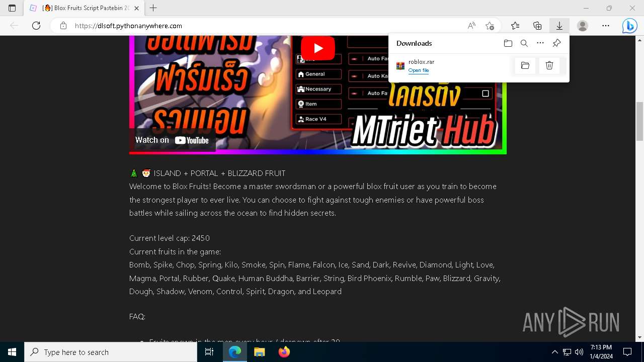Viewport: 644px width, 362px height.
Task: Open Task View
Action: 209,352
